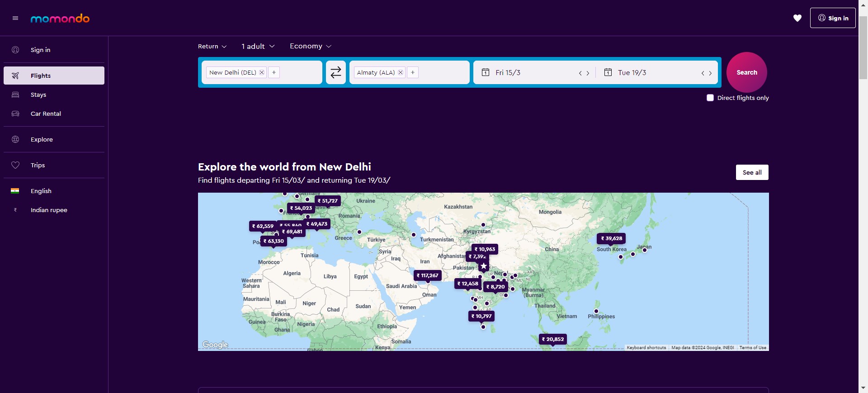Click the pink Search button

click(x=747, y=72)
